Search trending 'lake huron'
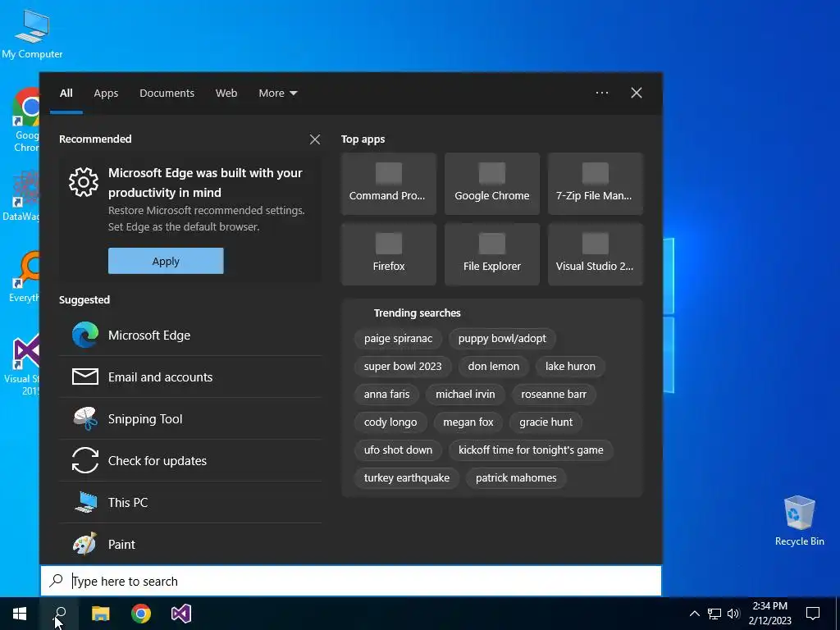Image resolution: width=840 pixels, height=630 pixels. click(x=570, y=367)
